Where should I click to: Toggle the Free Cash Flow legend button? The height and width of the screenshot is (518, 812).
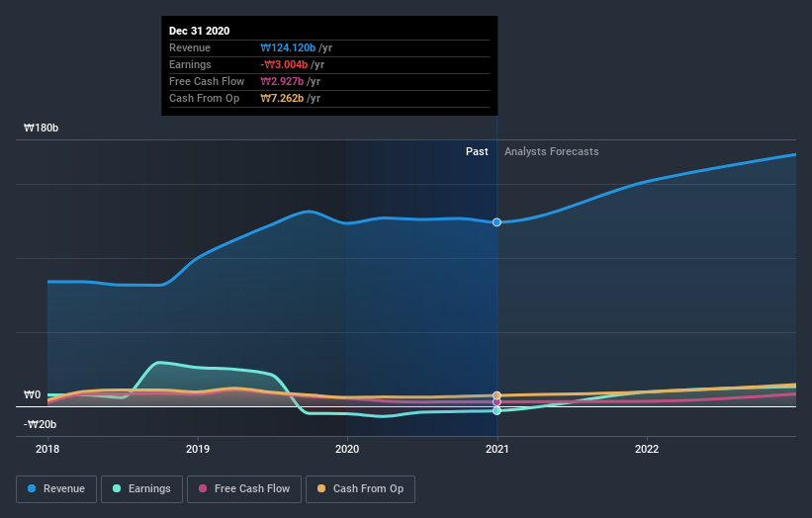pos(244,489)
